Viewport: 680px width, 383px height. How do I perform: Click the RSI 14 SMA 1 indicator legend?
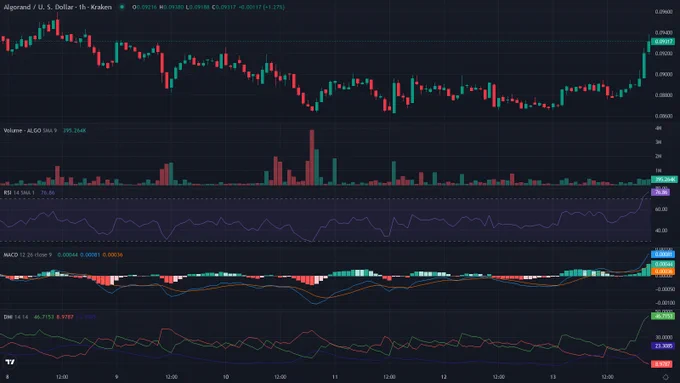[x=19, y=193]
